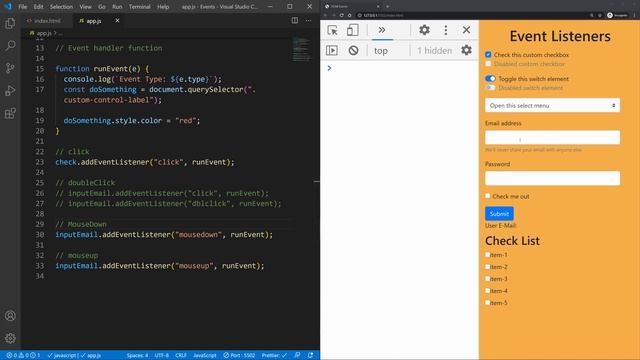
Task: Focus the Email address field
Action: pyautogui.click(x=552, y=137)
